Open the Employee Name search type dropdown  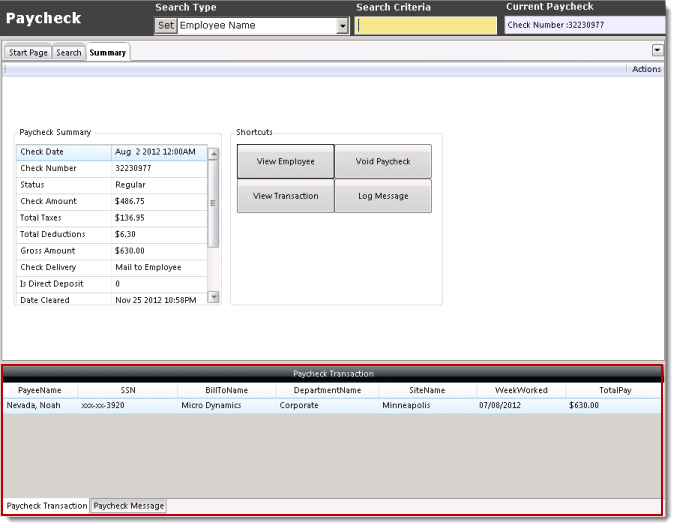[342, 26]
